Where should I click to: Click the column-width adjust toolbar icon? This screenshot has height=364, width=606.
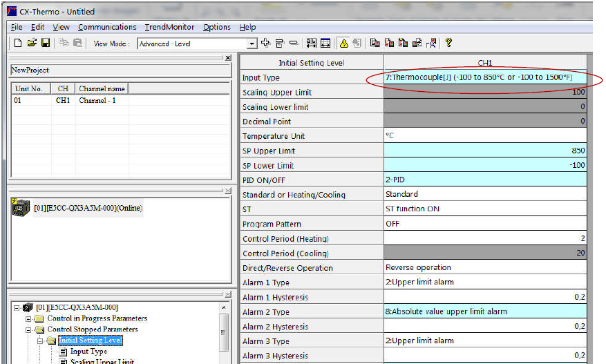tap(312, 43)
